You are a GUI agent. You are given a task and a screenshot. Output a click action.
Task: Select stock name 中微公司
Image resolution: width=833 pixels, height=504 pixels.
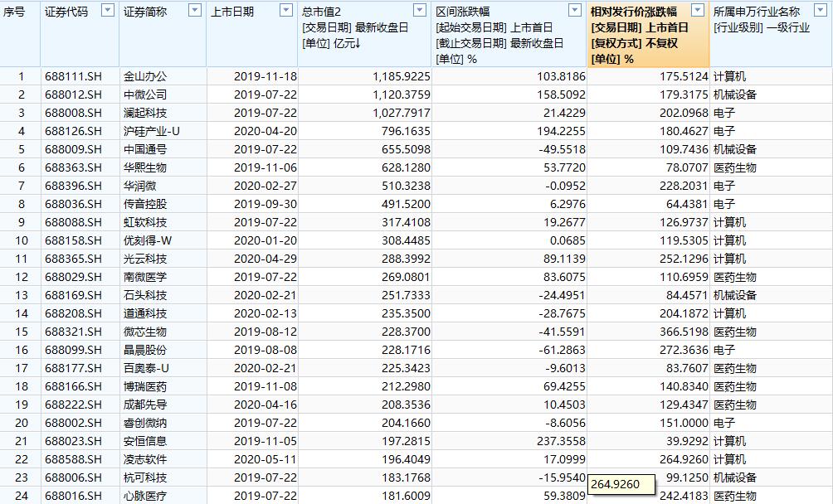point(145,94)
